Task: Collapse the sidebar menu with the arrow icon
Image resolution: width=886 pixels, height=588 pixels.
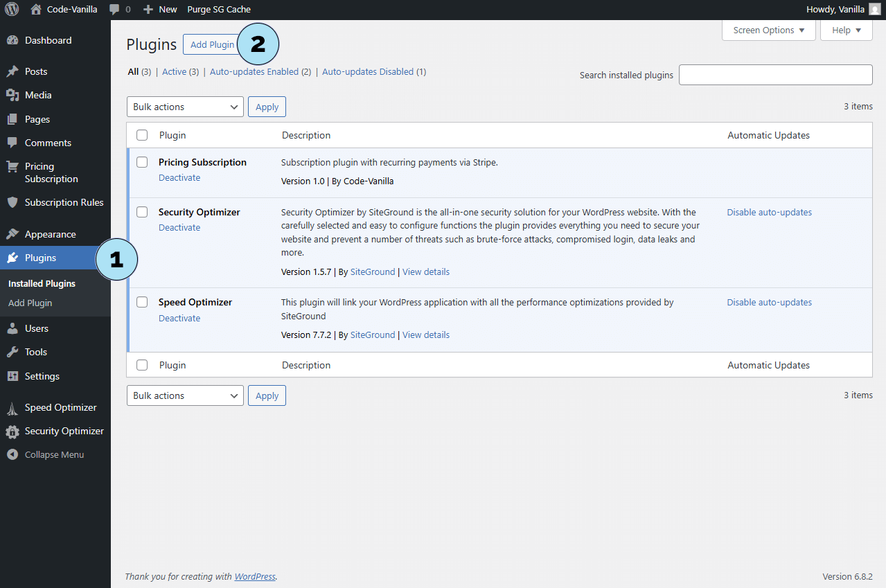Action: pyautogui.click(x=12, y=455)
